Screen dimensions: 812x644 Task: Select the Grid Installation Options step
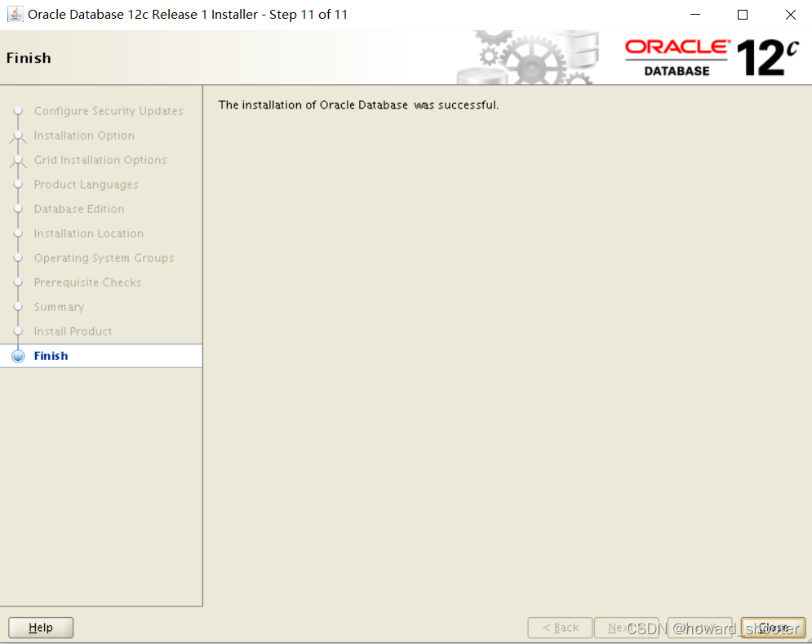coord(101,159)
